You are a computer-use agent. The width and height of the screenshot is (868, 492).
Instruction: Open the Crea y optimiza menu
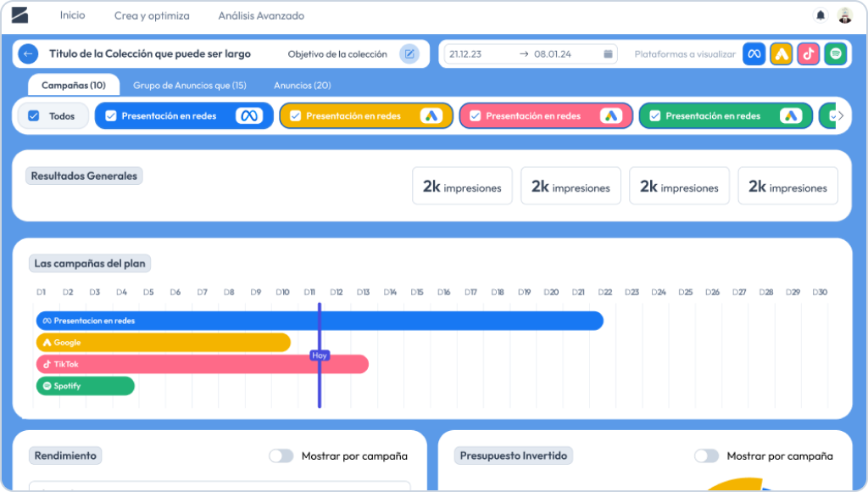152,16
